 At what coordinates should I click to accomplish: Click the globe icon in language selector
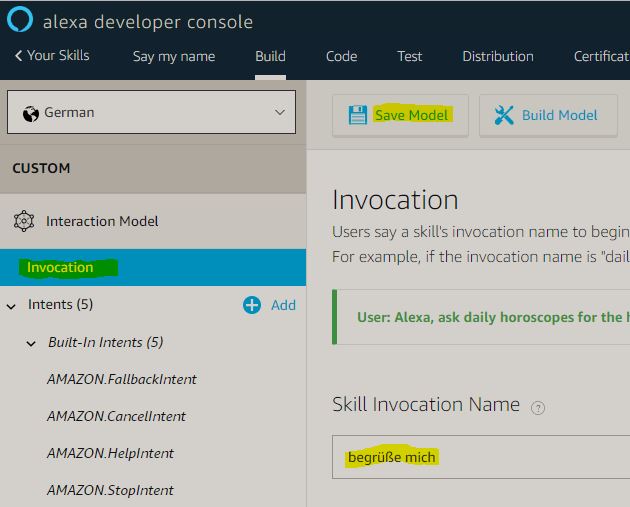pyautogui.click(x=30, y=113)
